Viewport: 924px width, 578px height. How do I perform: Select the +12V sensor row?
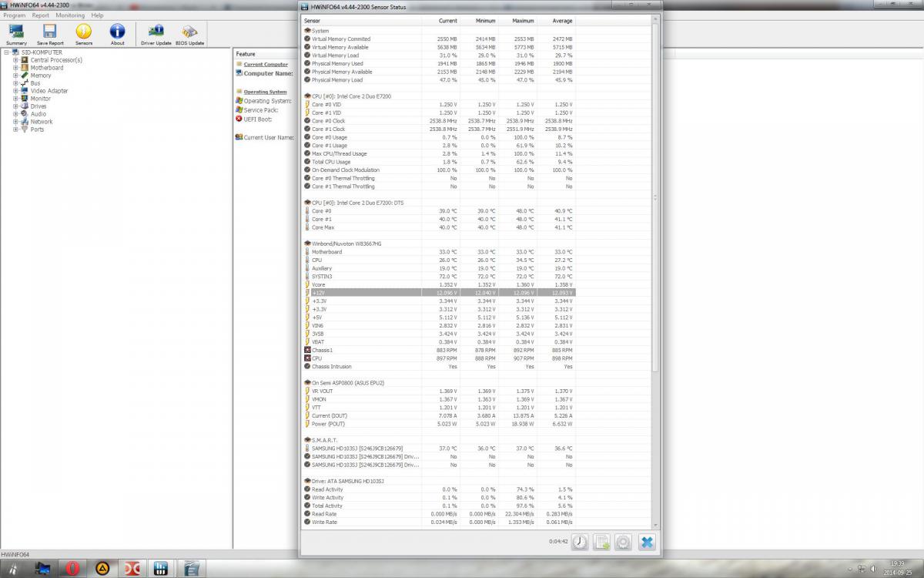[x=438, y=293]
